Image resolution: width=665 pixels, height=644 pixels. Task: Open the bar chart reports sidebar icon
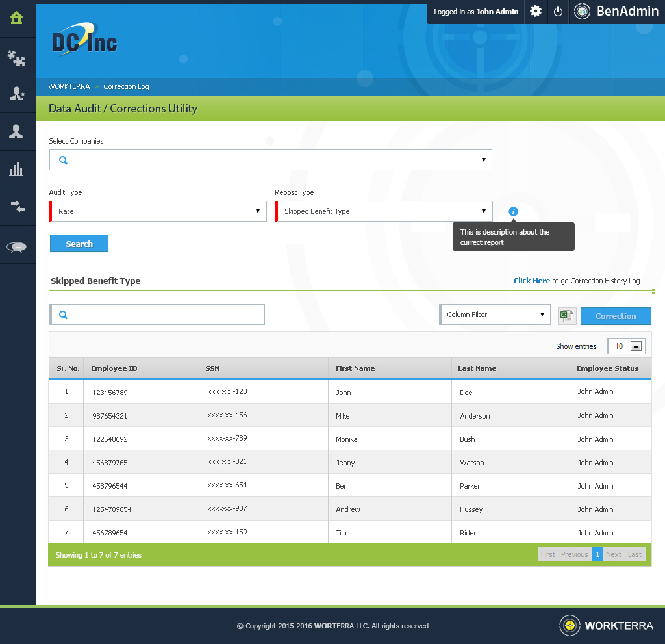click(x=16, y=169)
